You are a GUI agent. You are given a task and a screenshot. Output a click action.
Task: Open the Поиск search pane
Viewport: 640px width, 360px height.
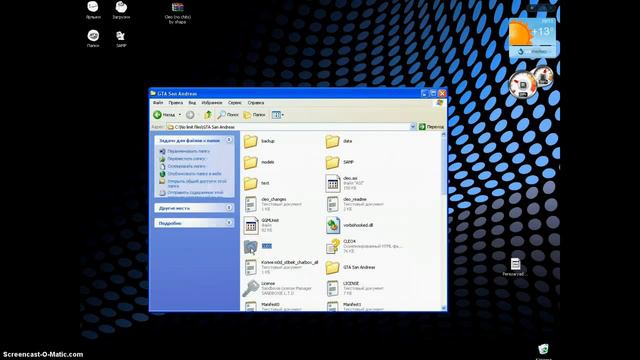pyautogui.click(x=228, y=115)
